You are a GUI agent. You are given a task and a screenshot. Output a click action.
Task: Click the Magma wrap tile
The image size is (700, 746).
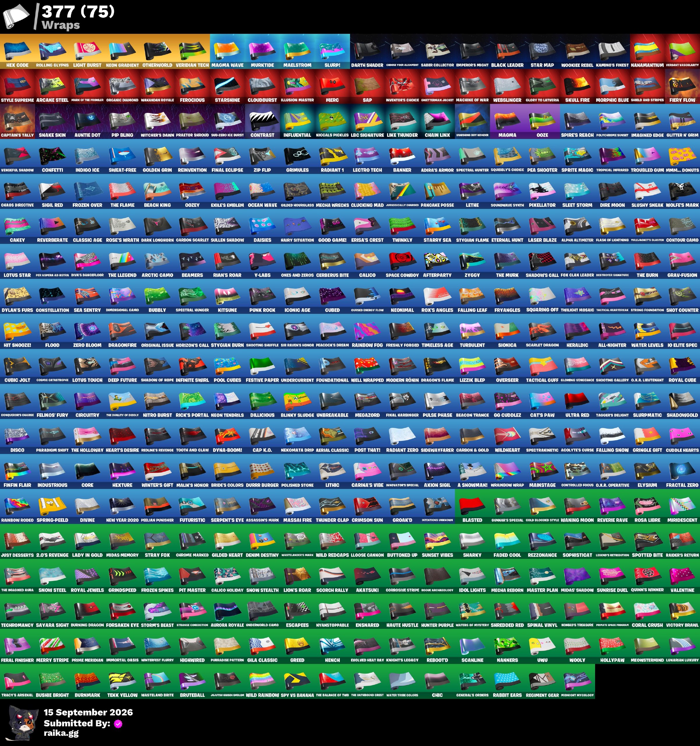pyautogui.click(x=507, y=121)
